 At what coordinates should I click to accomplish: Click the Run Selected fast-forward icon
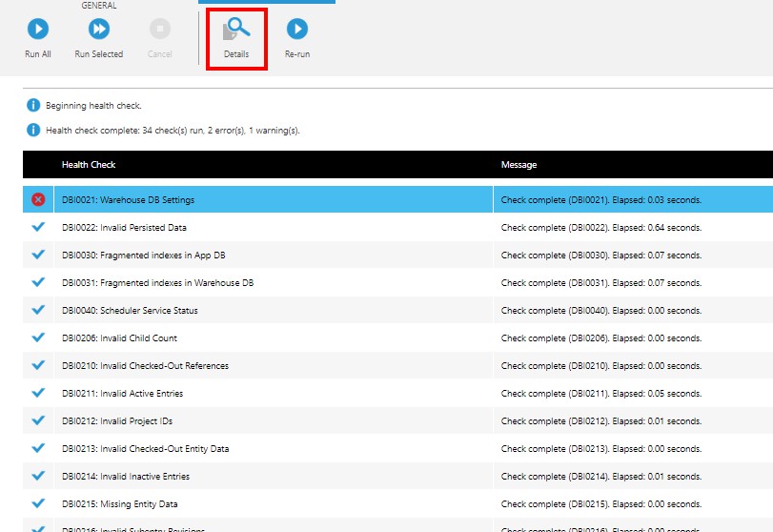click(x=98, y=30)
